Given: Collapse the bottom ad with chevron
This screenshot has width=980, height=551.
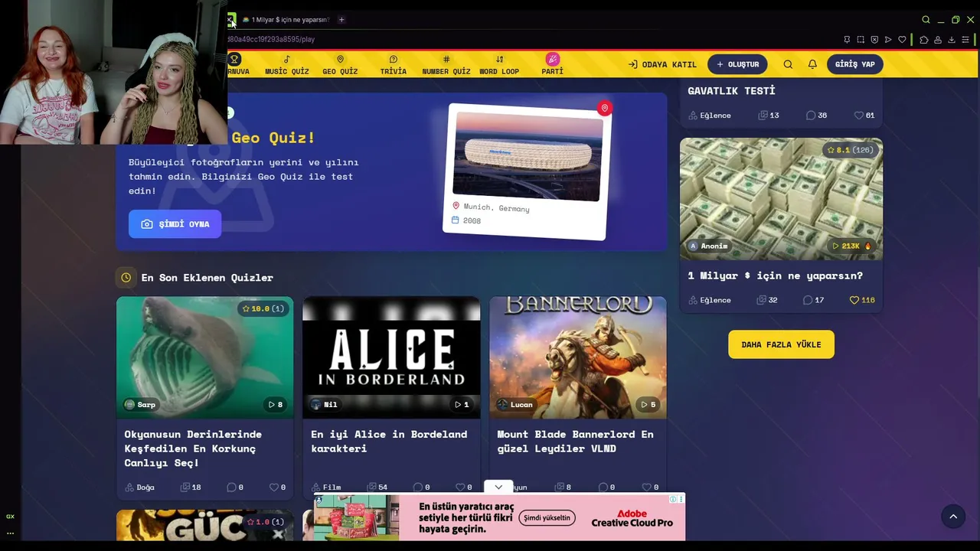Looking at the screenshot, I should point(498,487).
